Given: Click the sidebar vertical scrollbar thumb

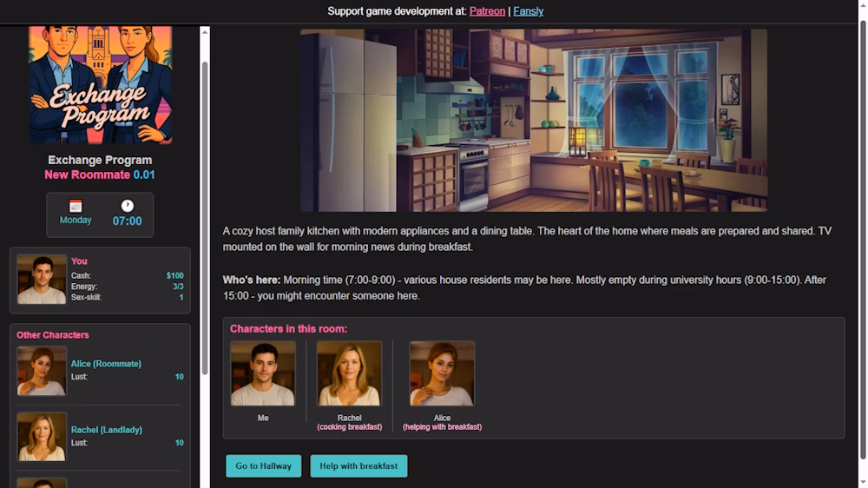Looking at the screenshot, I should [x=205, y=217].
